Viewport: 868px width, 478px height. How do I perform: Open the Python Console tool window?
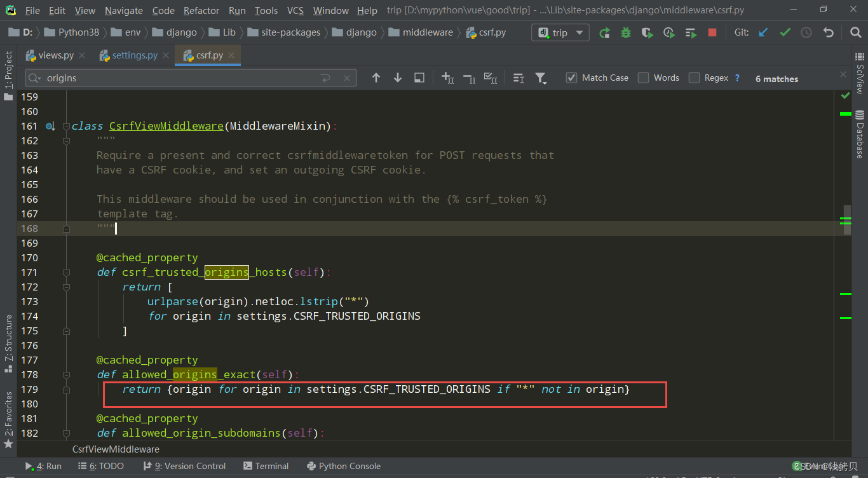pos(343,466)
